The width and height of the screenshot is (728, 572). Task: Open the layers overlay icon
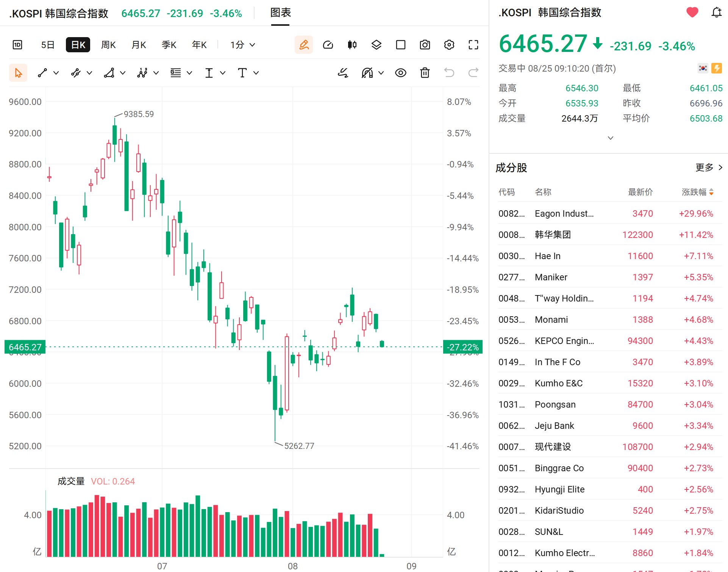[376, 45]
